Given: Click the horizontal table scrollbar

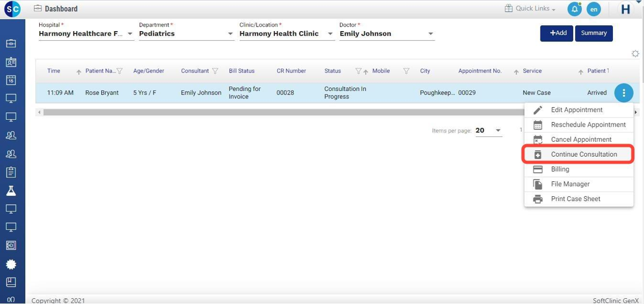Looking at the screenshot, I should pos(283,112).
